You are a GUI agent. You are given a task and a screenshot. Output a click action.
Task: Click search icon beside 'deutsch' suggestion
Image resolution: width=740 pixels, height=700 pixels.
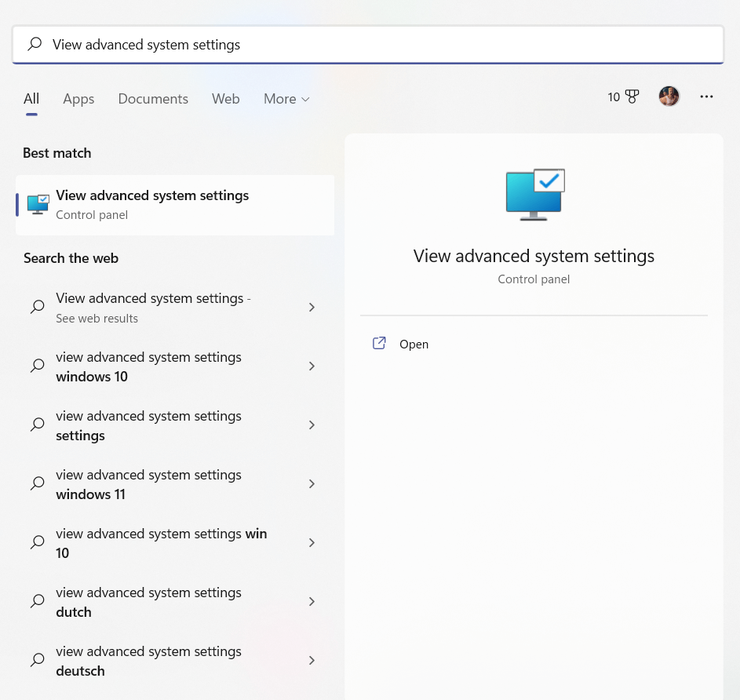[38, 660]
